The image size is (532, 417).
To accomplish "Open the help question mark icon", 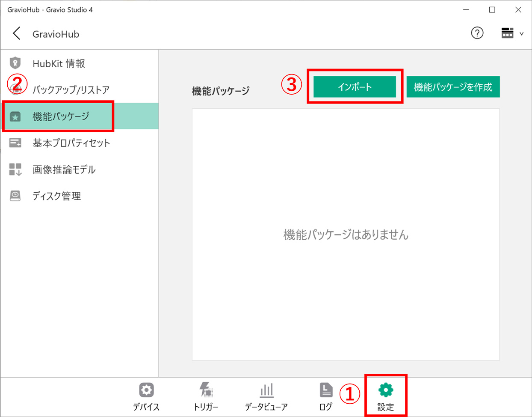I will (477, 33).
